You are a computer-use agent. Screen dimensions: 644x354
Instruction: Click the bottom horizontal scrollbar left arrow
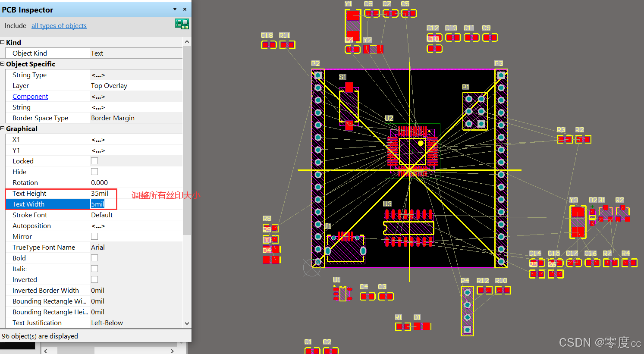coord(46,351)
